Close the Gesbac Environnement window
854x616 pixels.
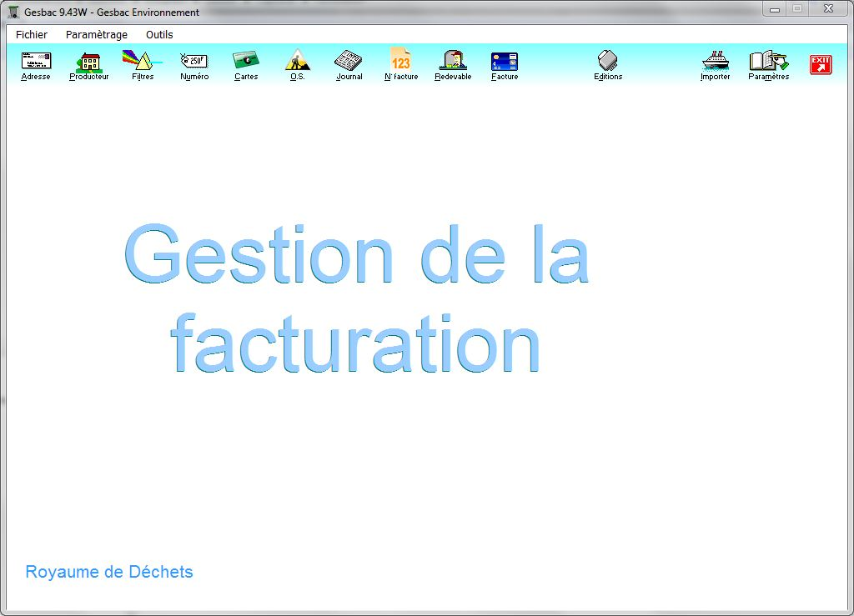827,9
